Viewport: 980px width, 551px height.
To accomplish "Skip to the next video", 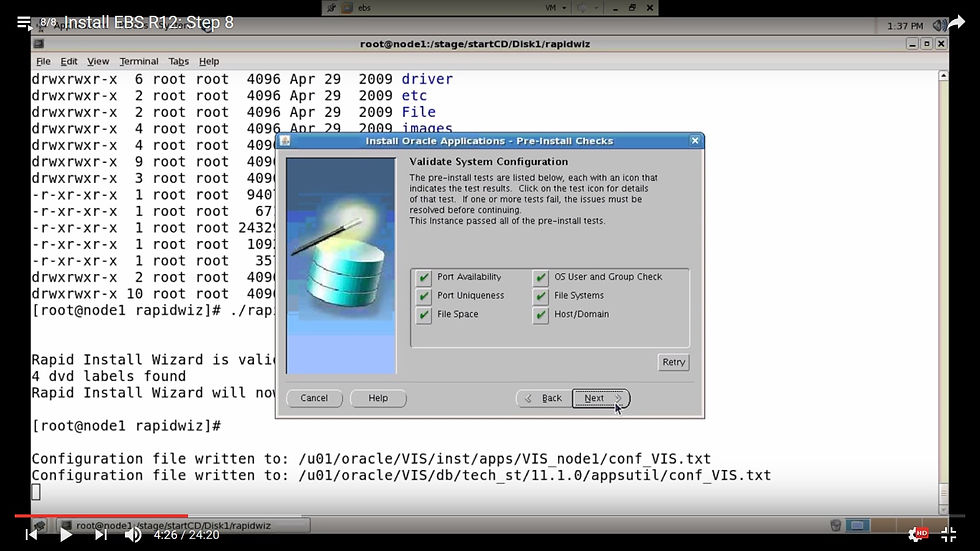I will (x=101, y=535).
